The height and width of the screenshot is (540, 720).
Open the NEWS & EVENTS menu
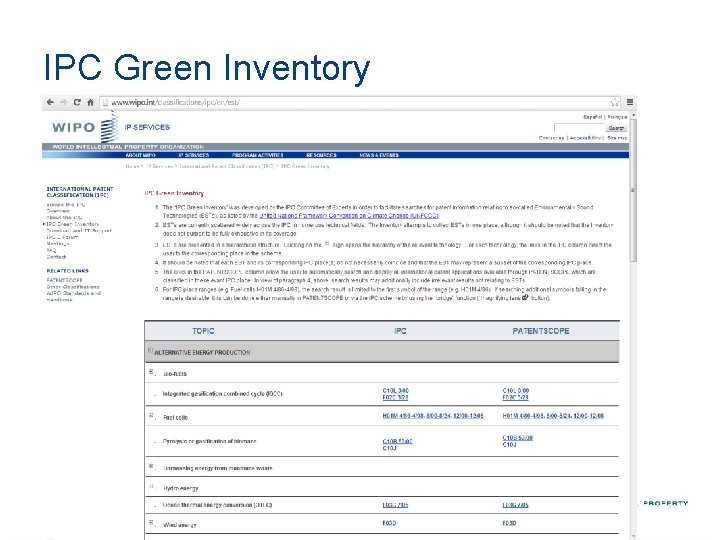(x=379, y=155)
